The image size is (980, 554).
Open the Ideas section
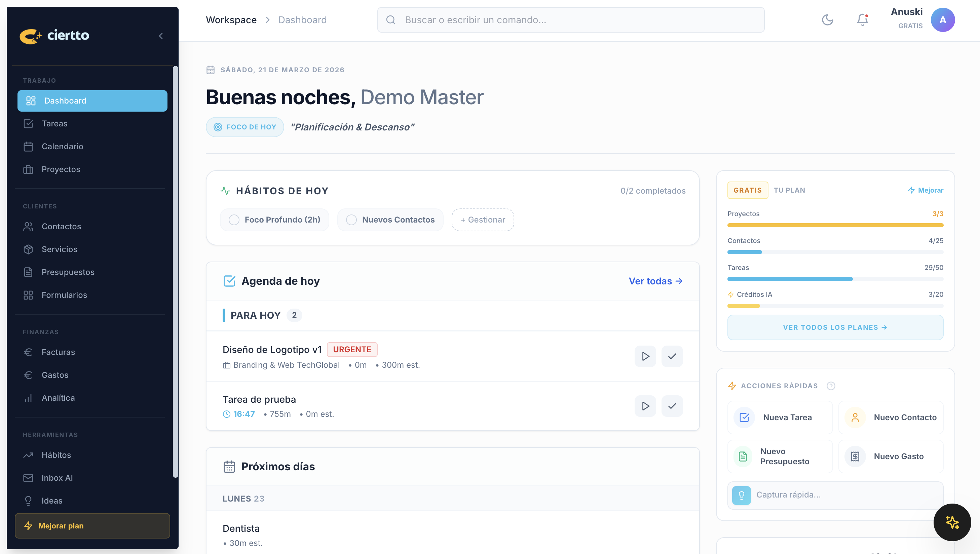point(52,500)
